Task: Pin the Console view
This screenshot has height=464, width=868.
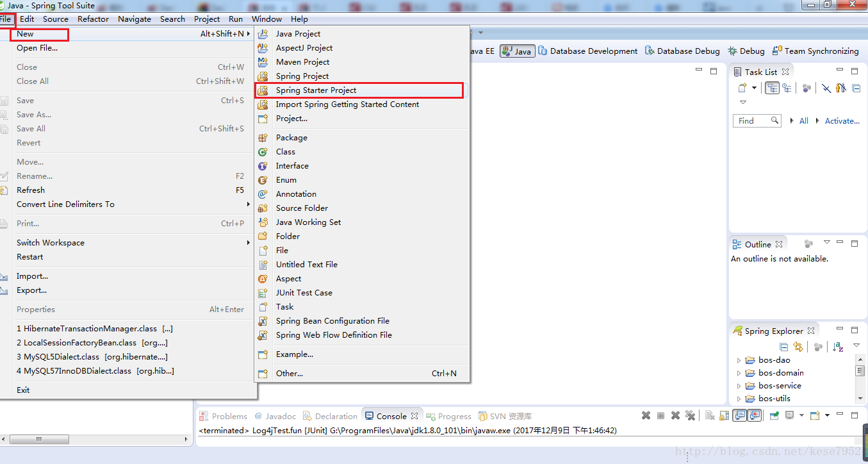Action: click(x=774, y=415)
